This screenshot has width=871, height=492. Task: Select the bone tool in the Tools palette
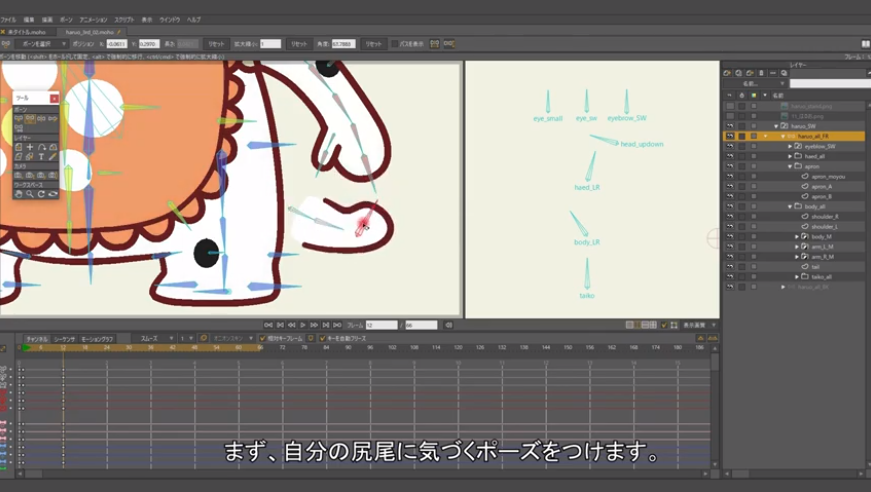pos(18,119)
